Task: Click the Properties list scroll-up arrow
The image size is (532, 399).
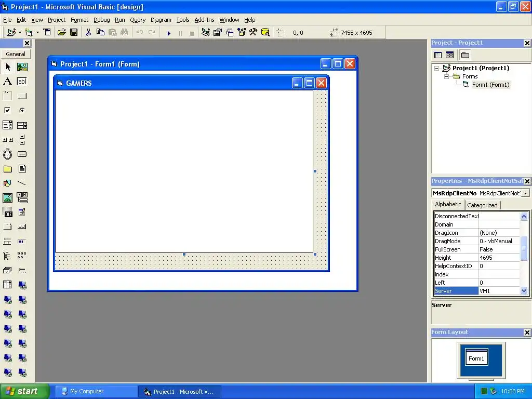Action: (524, 216)
